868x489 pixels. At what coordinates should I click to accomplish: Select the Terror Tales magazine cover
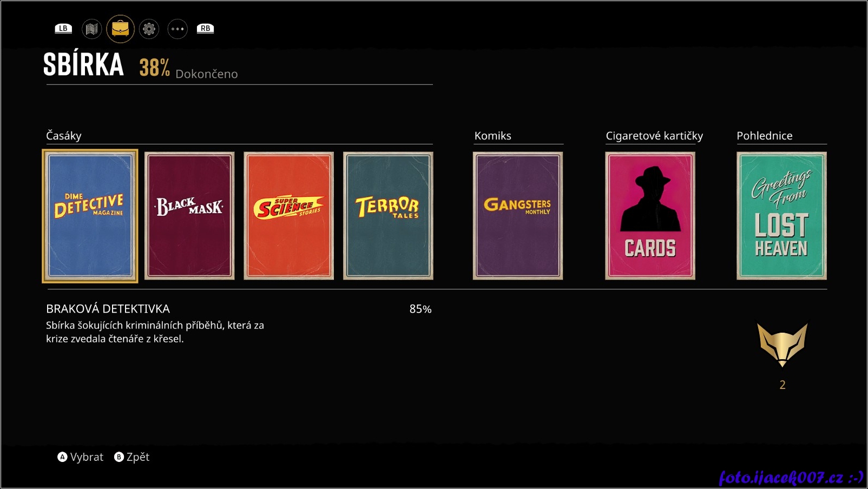click(388, 216)
